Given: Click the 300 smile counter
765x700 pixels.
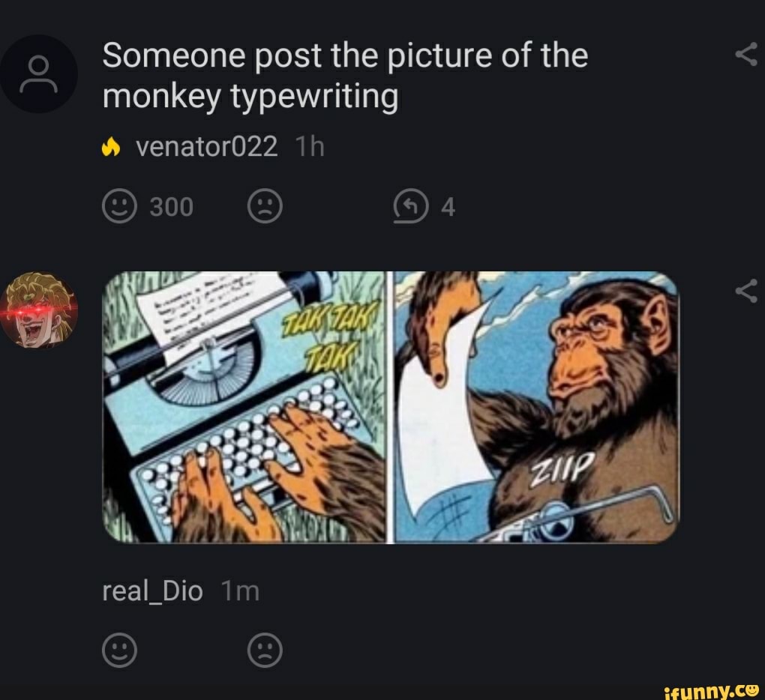Looking at the screenshot, I should [x=172, y=206].
